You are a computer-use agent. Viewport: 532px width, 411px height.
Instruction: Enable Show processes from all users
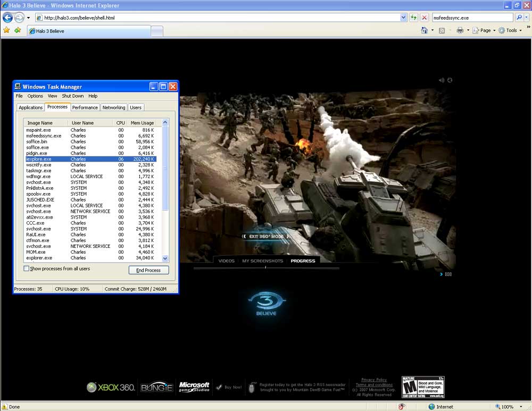26,269
